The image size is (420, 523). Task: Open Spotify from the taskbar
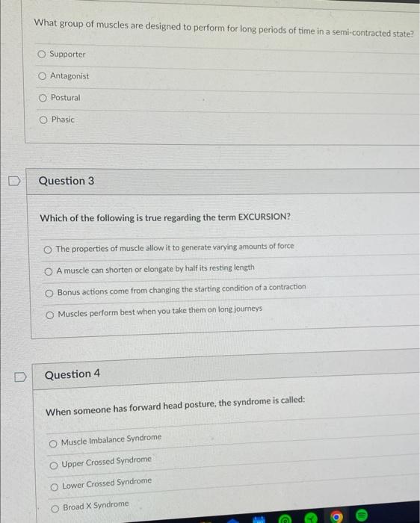click(x=361, y=516)
